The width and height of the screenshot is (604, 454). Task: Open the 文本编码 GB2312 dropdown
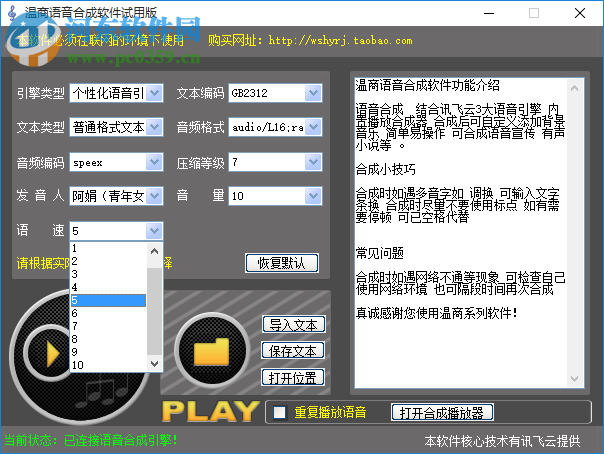coord(313,93)
